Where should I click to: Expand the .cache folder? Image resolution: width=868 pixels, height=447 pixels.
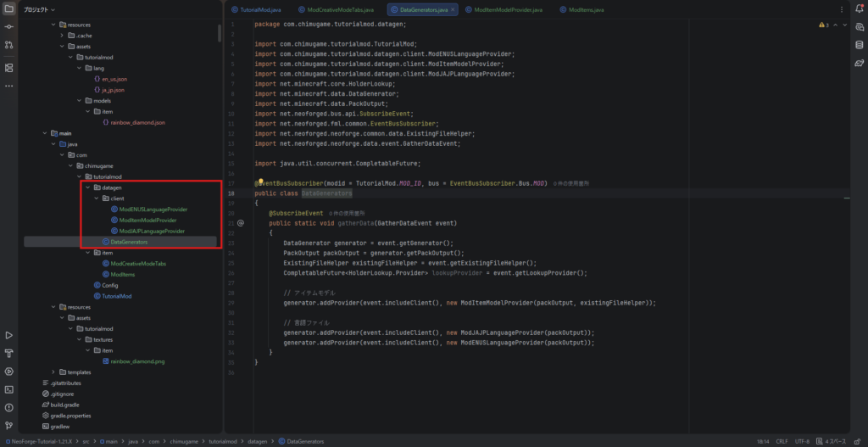coord(63,36)
